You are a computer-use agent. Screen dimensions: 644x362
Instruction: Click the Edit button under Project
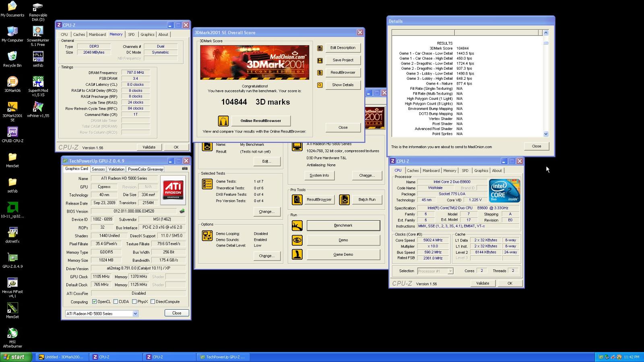click(x=267, y=161)
